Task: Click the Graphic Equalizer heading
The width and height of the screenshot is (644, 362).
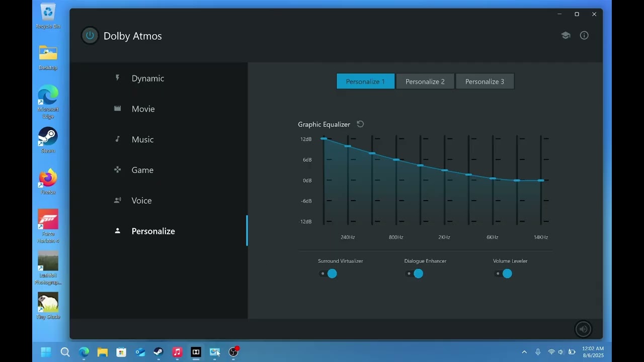Action: pyautogui.click(x=324, y=124)
